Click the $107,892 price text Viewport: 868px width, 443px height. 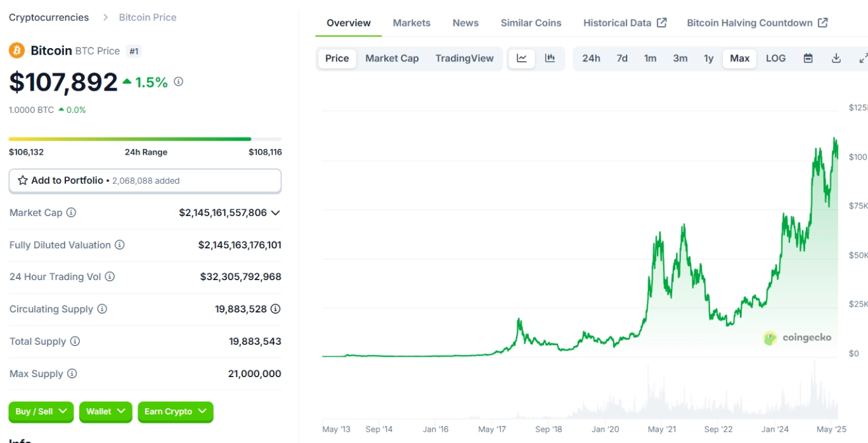[x=63, y=82]
